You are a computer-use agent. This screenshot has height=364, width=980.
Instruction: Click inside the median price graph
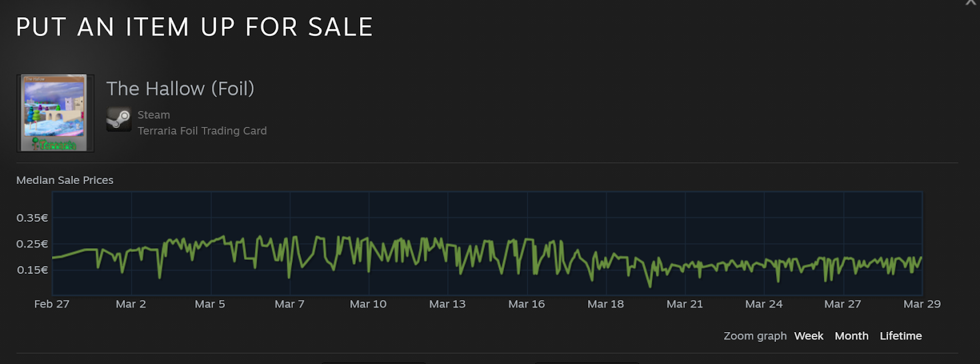click(488, 243)
